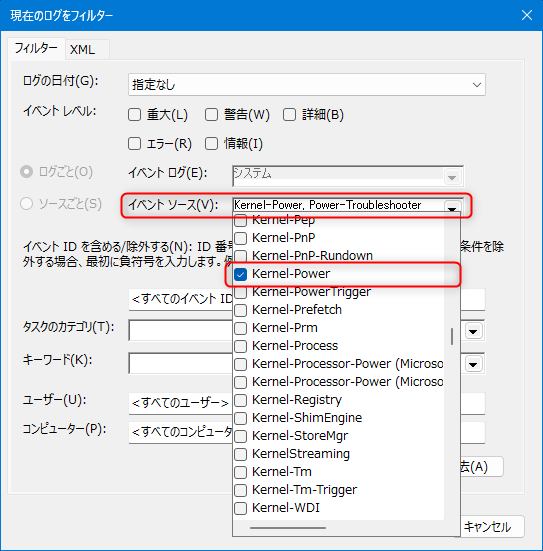Image resolution: width=543 pixels, height=551 pixels.
Task: Check the Kernel-WDI source
Action: click(x=240, y=508)
